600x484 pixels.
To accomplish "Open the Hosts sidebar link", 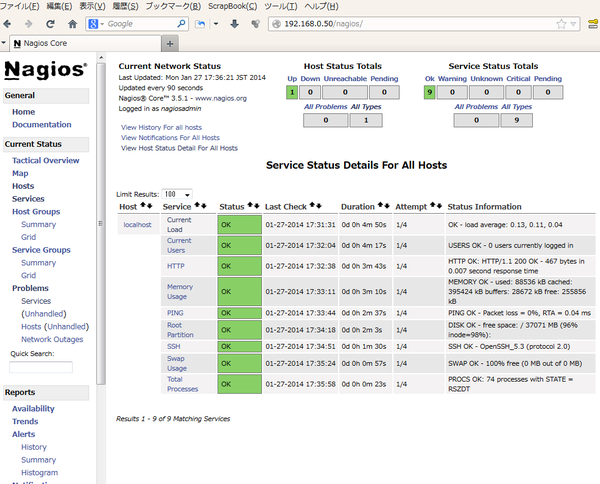I will coord(23,186).
